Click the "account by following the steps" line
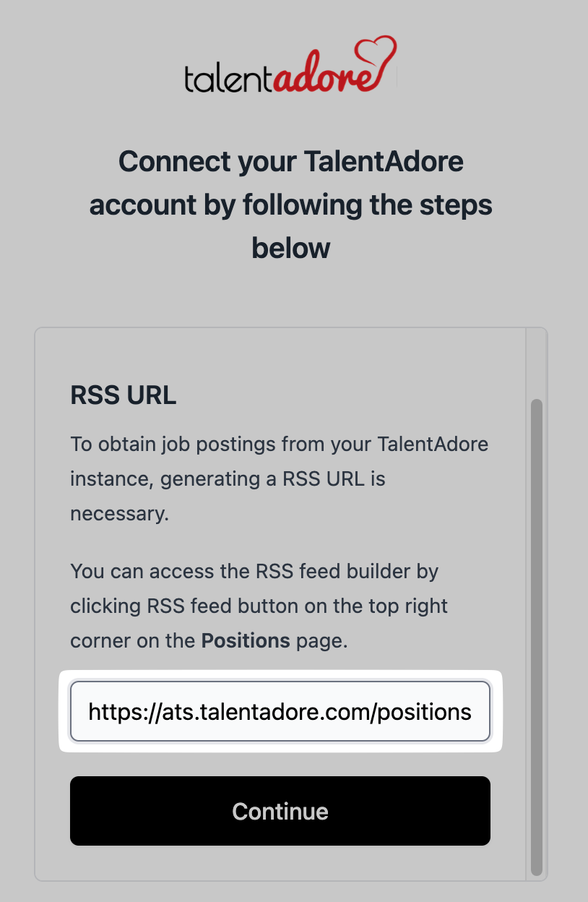The width and height of the screenshot is (588, 902). (x=290, y=205)
